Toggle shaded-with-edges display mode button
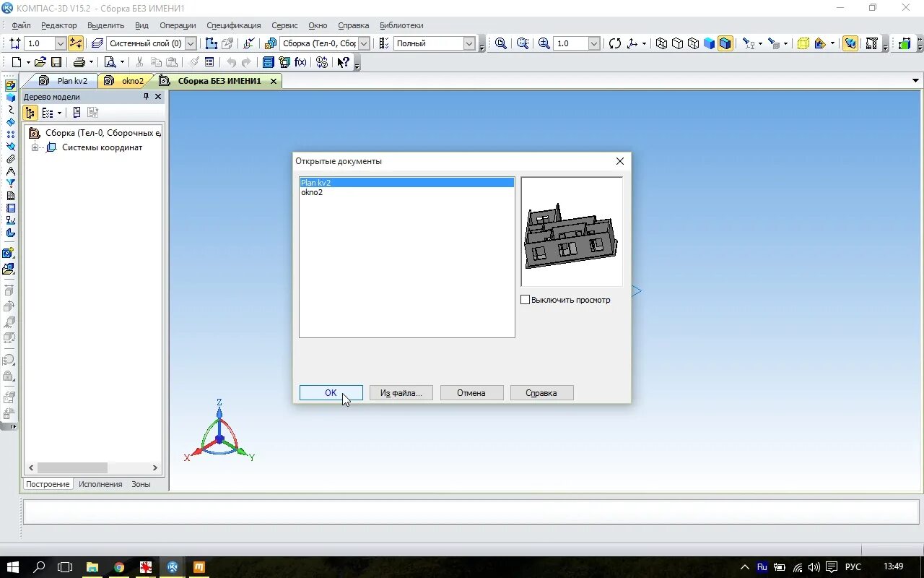The height and width of the screenshot is (578, 924). [725, 43]
